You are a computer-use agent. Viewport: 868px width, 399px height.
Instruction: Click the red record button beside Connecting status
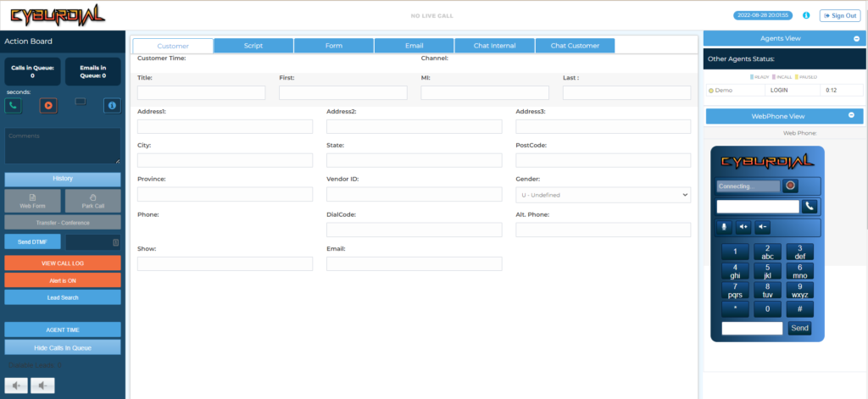tap(790, 186)
